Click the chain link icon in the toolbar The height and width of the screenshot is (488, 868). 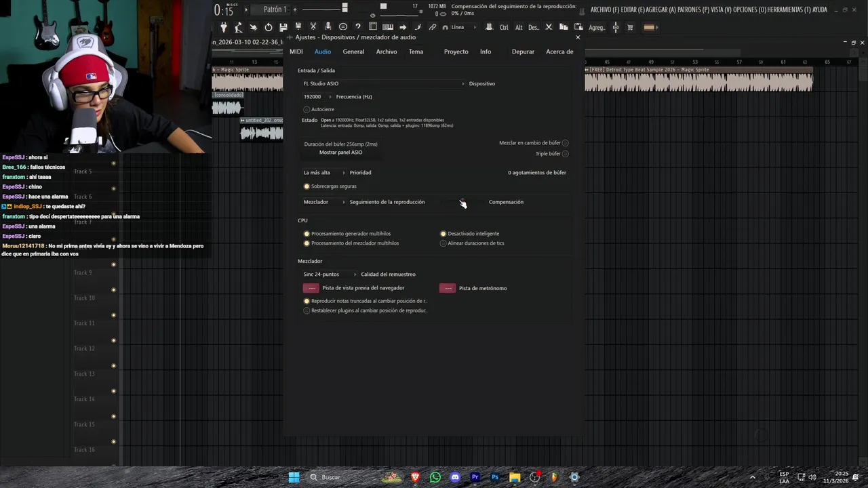pyautogui.click(x=433, y=27)
